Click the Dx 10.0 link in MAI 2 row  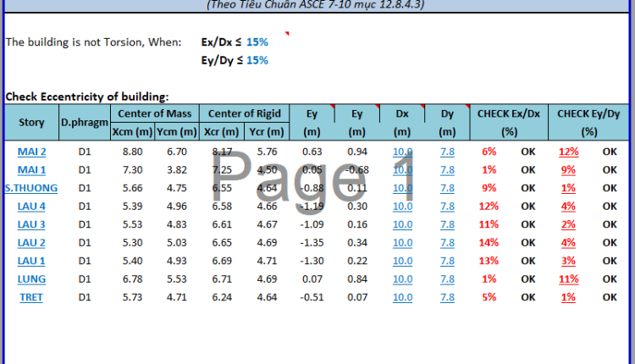point(402,152)
